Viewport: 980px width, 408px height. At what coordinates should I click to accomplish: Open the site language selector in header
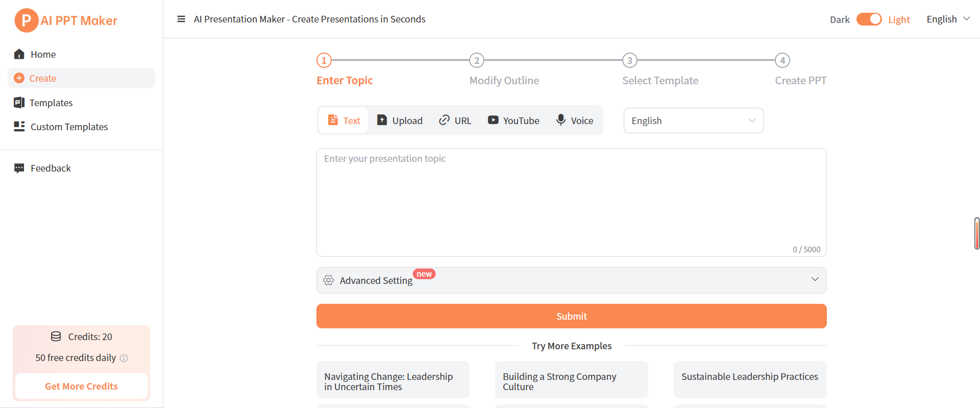coord(948,19)
